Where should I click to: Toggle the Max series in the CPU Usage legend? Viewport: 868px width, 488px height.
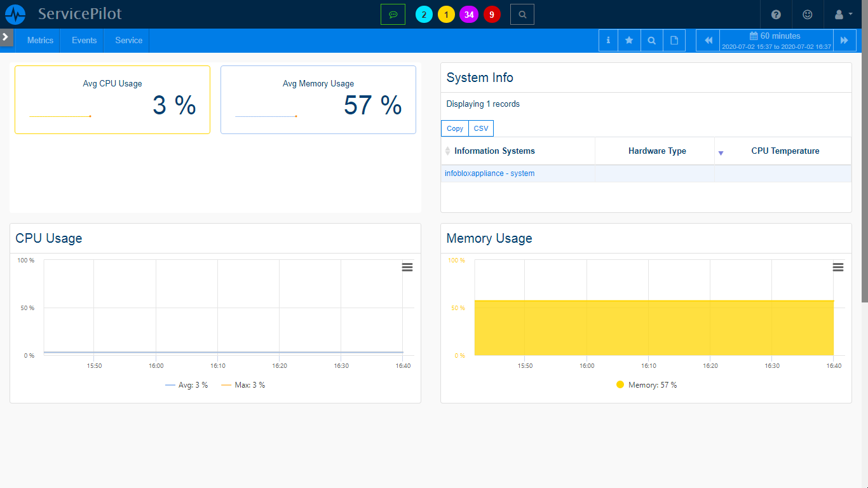click(x=245, y=385)
